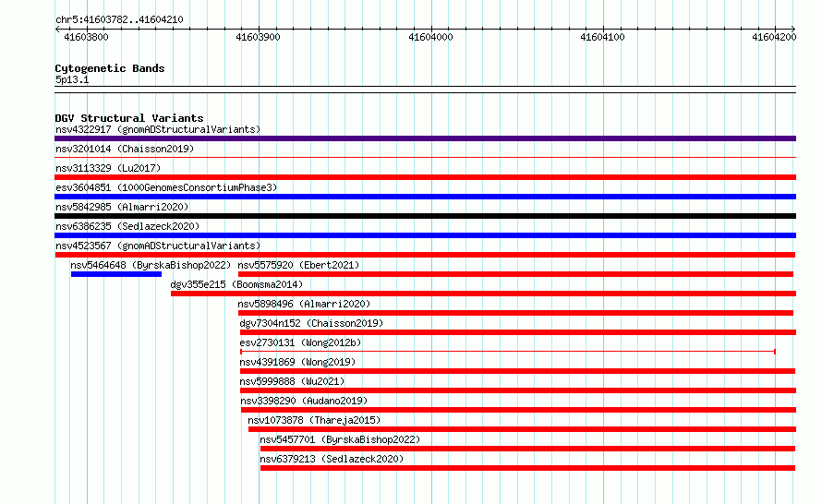
Task: Select the red nsv5457701 variant bar
Action: [528, 449]
